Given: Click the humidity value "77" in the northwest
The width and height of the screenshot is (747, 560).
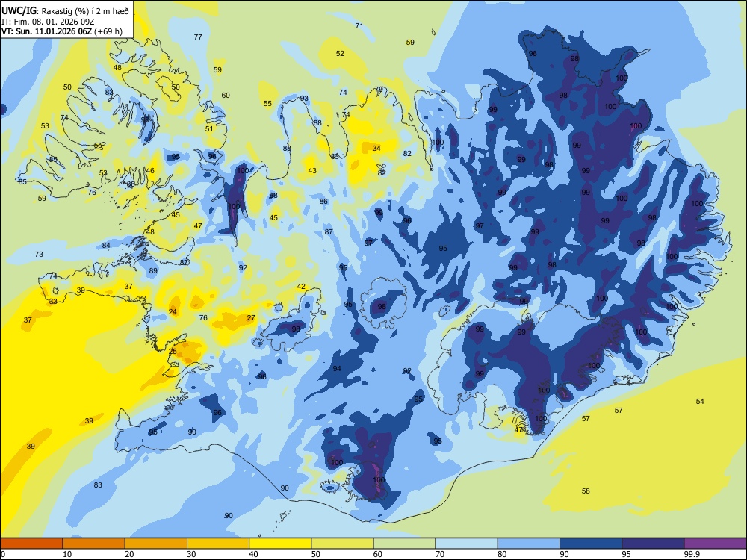Looking at the screenshot, I should 198,37.
